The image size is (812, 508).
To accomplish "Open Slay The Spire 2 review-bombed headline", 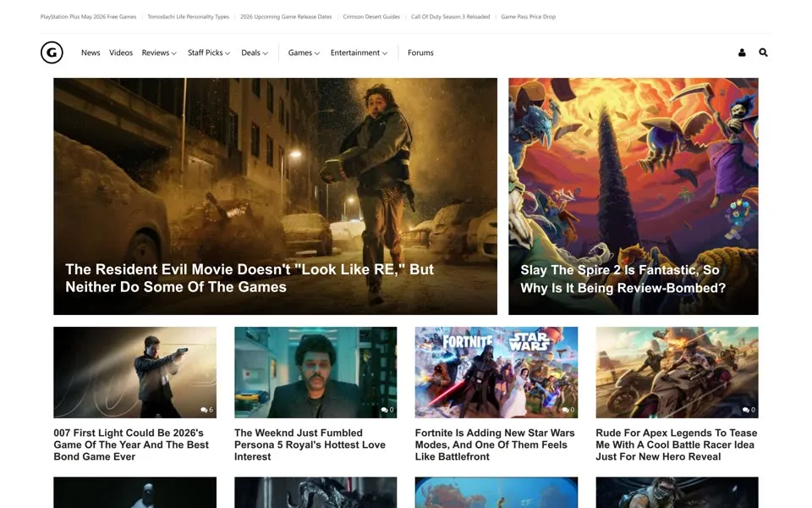I will pos(623,279).
